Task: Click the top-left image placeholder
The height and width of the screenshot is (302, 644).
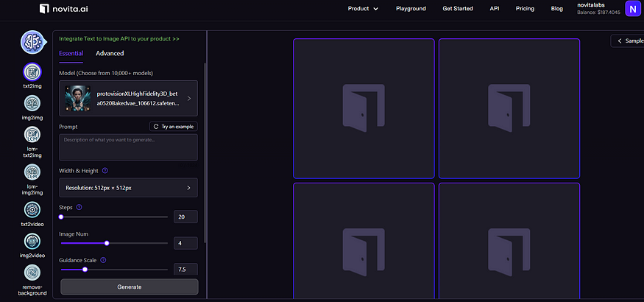Action: (x=364, y=108)
